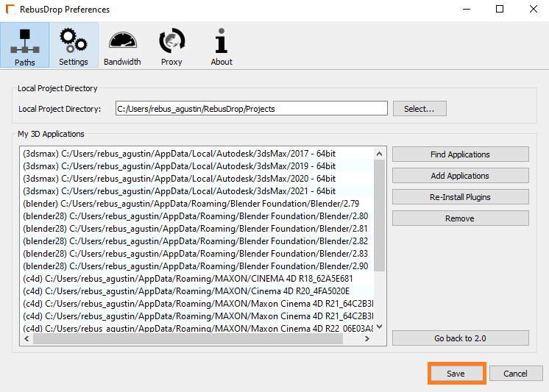
Task: Select the Cinema 4D R20_4FA5020E entry
Action: 196,291
